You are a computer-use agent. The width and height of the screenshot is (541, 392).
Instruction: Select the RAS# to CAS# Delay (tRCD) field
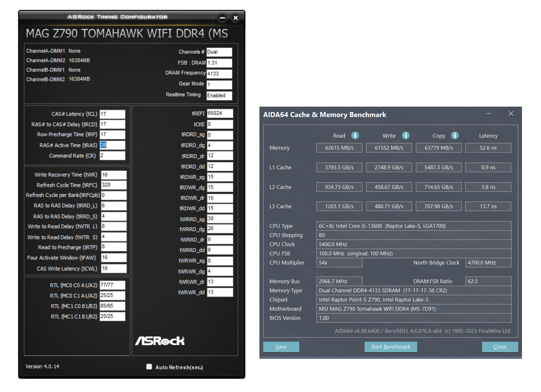click(x=112, y=124)
